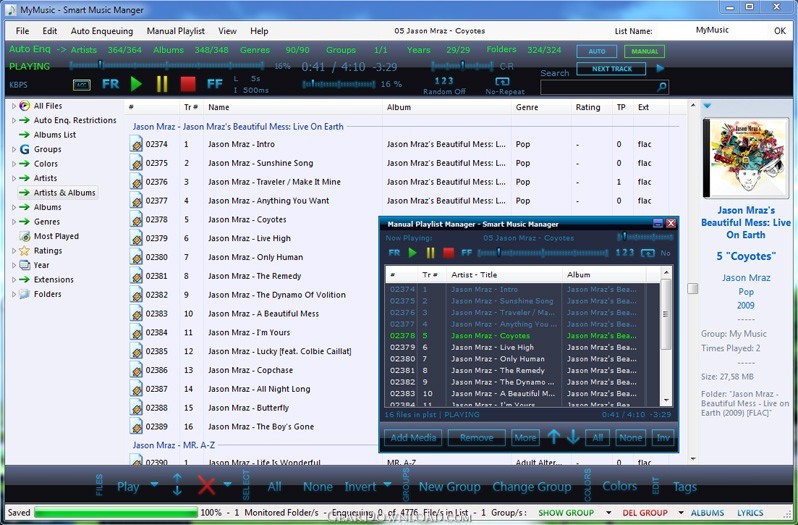Click FR in Manual Playlist Manager
Screen dimensions: 798x525
(394, 253)
